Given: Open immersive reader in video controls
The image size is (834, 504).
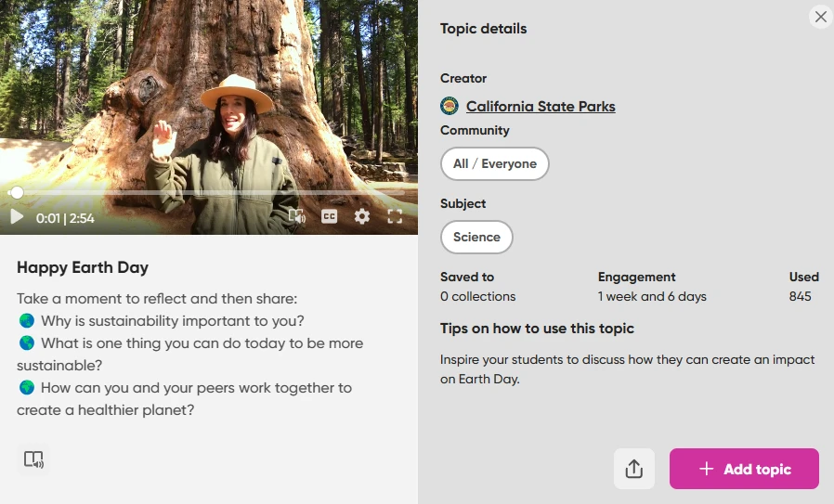Looking at the screenshot, I should click(297, 216).
